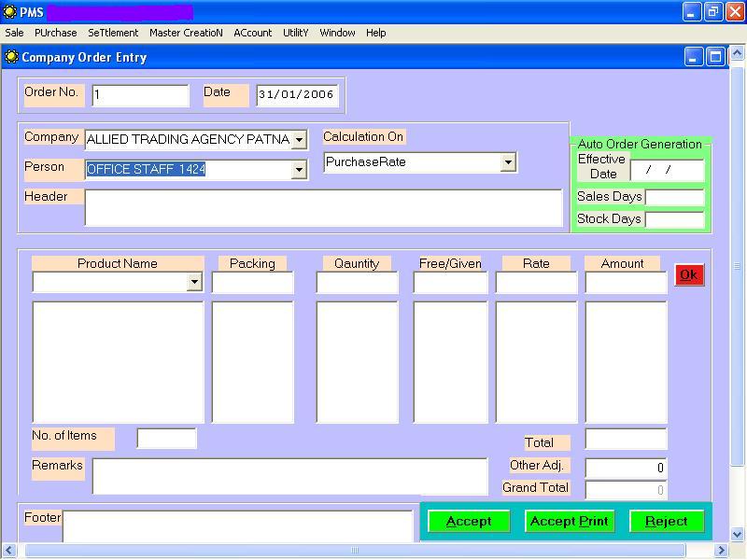Viewport: 747px width, 560px height.
Task: Click the Company Order Entry window icon
Action: pyautogui.click(x=11, y=57)
